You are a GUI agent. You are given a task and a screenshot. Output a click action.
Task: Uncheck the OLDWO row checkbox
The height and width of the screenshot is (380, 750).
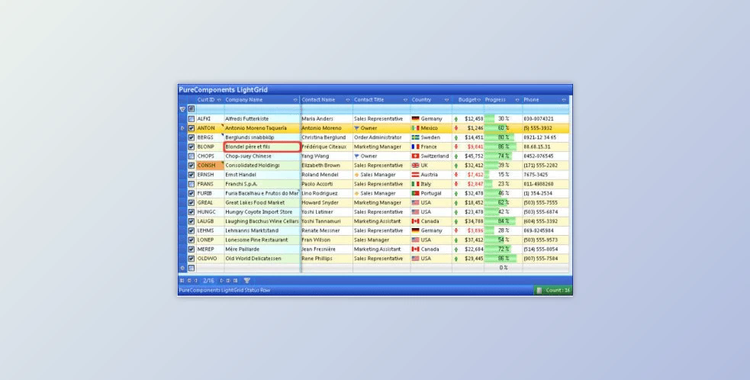pyautogui.click(x=191, y=258)
